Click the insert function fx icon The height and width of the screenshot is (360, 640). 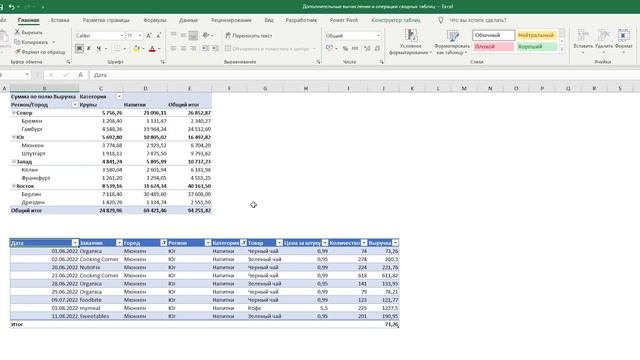80,75
